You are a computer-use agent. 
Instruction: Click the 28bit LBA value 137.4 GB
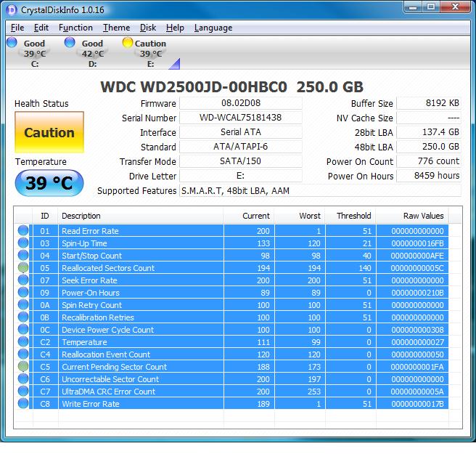429,132
